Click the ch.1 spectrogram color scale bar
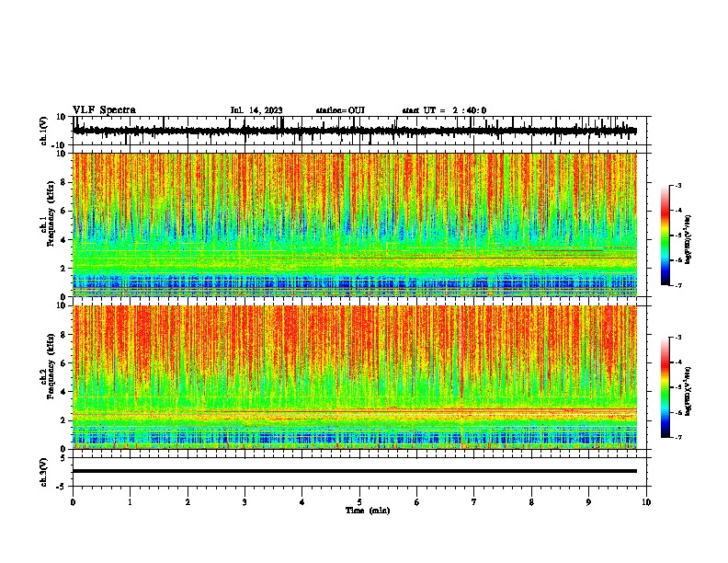The width and height of the screenshot is (728, 563). point(665,236)
